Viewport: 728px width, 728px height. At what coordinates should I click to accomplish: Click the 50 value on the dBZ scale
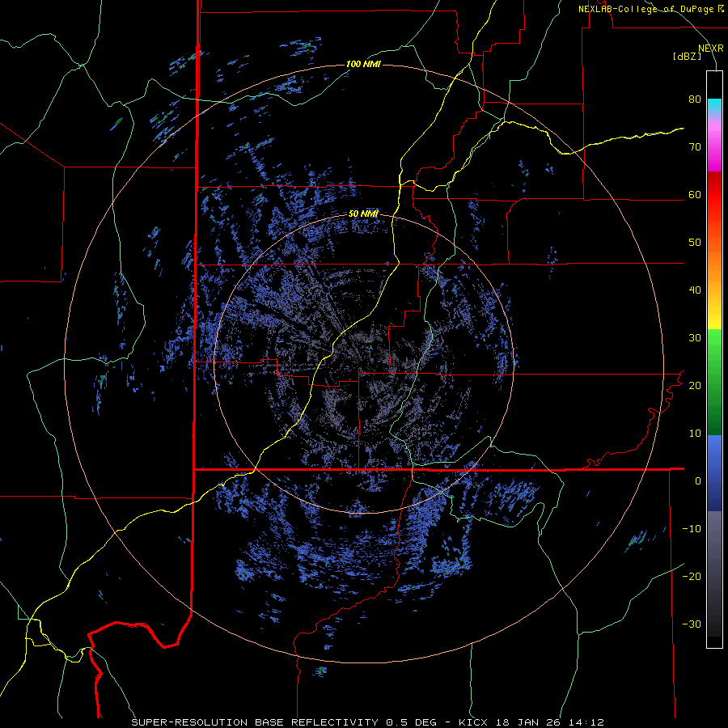tap(695, 243)
